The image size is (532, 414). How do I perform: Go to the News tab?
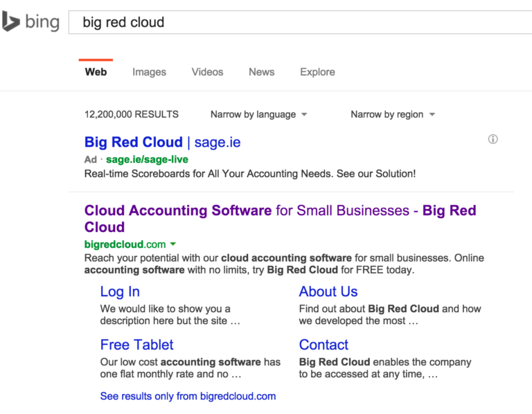262,72
